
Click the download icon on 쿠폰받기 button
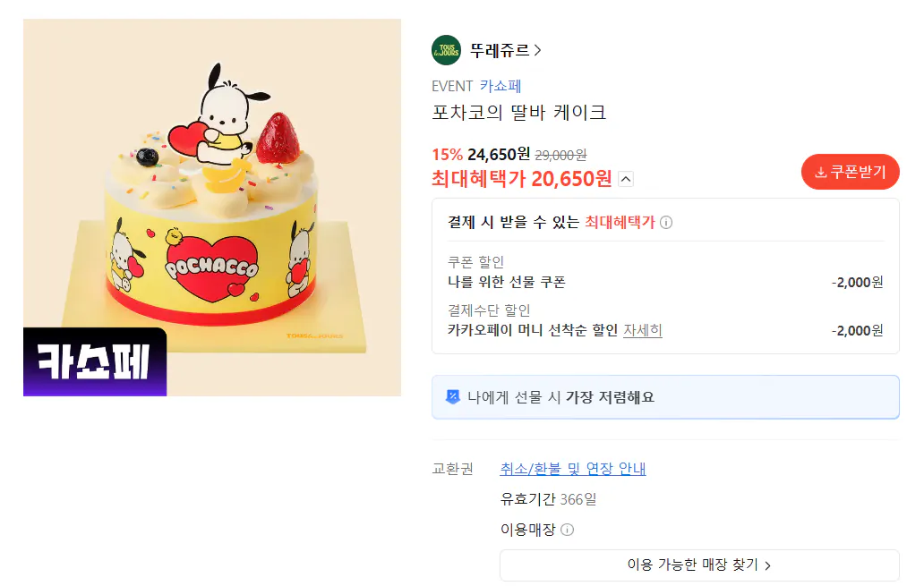click(821, 172)
